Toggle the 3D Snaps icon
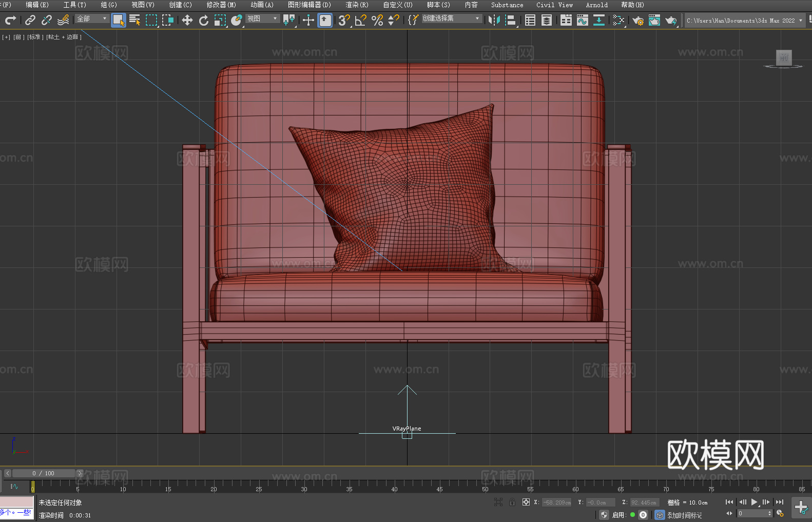The image size is (812, 522). click(344, 20)
